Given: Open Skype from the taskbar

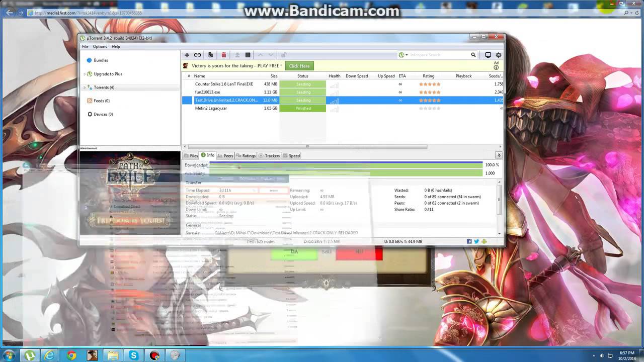Looking at the screenshot, I should [133, 355].
